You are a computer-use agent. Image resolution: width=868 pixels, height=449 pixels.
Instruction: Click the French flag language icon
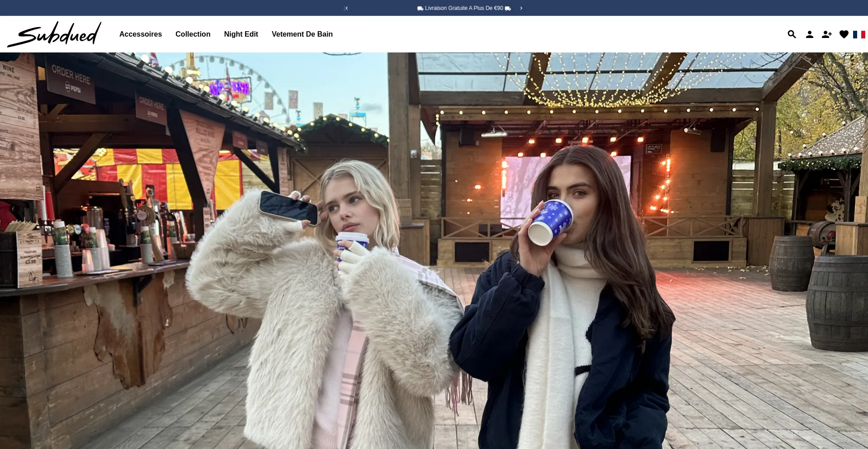[859, 34]
